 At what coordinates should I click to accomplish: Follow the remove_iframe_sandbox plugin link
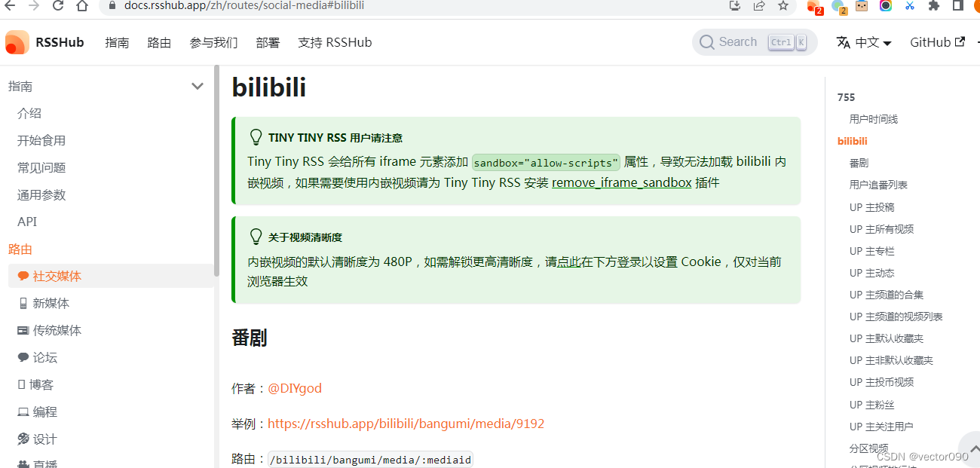point(621,182)
